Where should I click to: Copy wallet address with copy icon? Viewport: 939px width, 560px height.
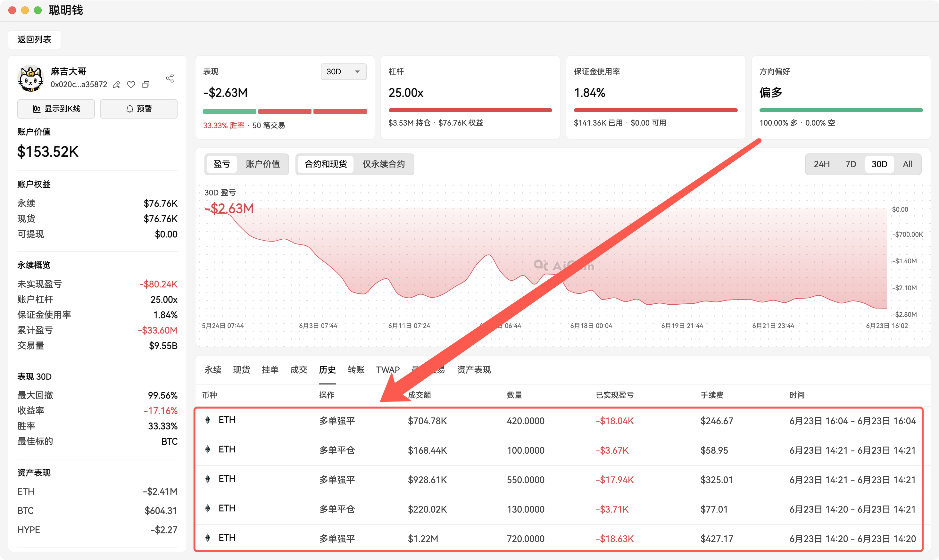(146, 85)
